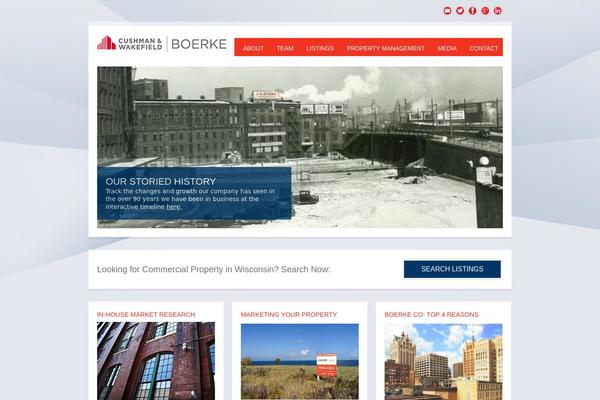Open the LinkedIn social icon
Screen dimensions: 600x400
pos(497,11)
